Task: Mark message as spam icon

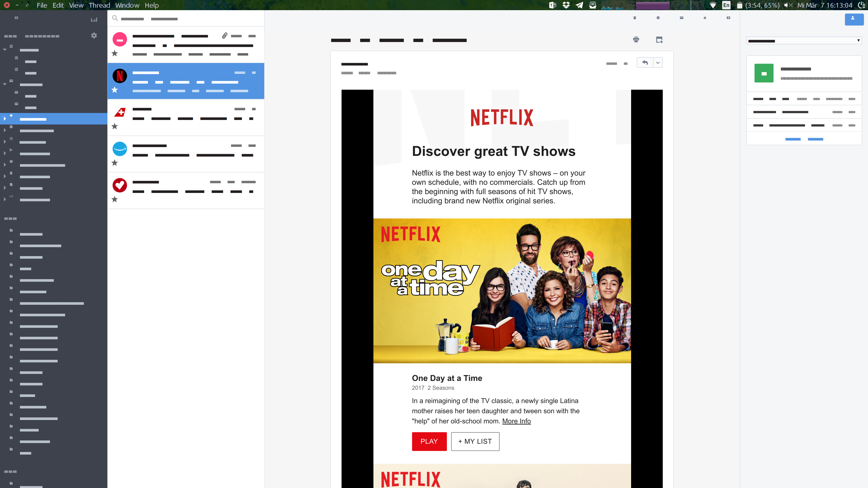Action: [x=658, y=18]
